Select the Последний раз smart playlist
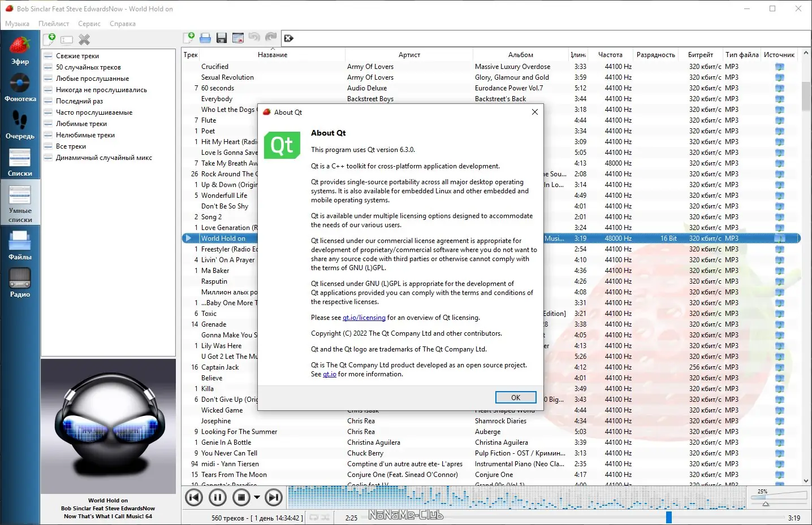 79,101
